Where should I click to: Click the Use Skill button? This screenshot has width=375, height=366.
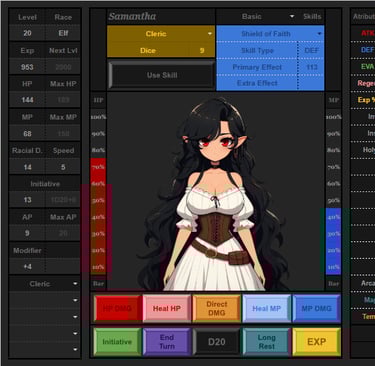coord(162,75)
